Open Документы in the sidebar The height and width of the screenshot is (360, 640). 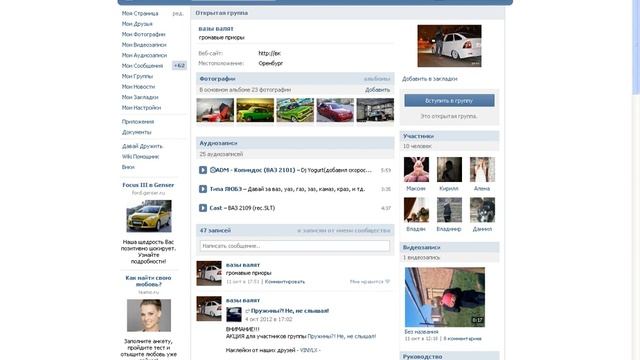tap(137, 132)
